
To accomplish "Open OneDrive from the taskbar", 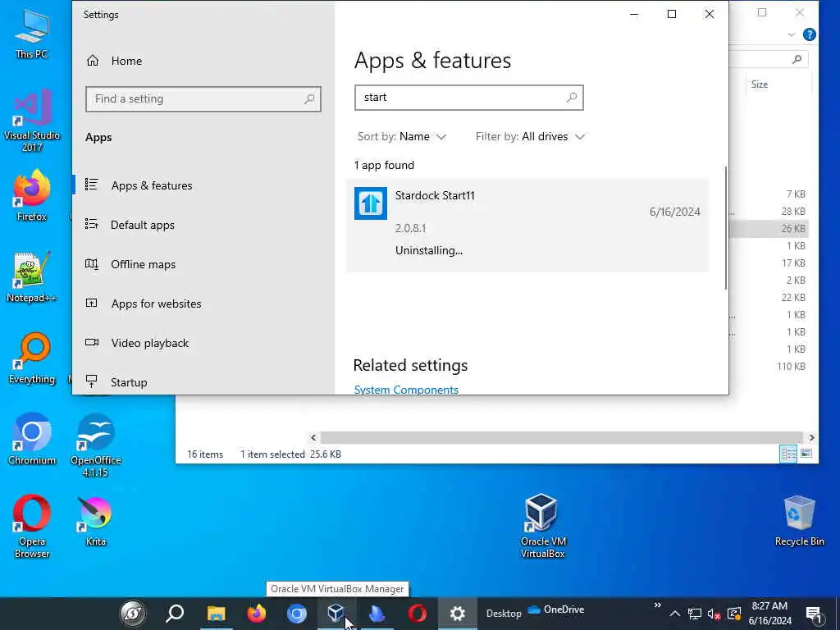I will [x=556, y=609].
